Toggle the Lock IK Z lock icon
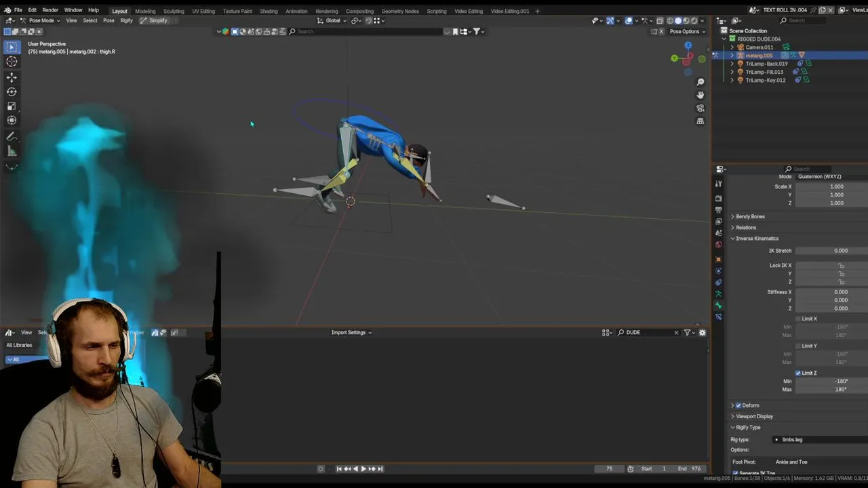The height and width of the screenshot is (488, 868). (841, 282)
